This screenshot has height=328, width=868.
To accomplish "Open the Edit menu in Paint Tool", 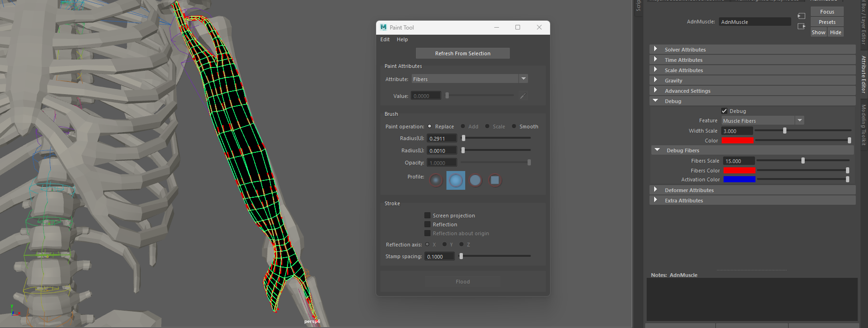I will click(x=385, y=39).
